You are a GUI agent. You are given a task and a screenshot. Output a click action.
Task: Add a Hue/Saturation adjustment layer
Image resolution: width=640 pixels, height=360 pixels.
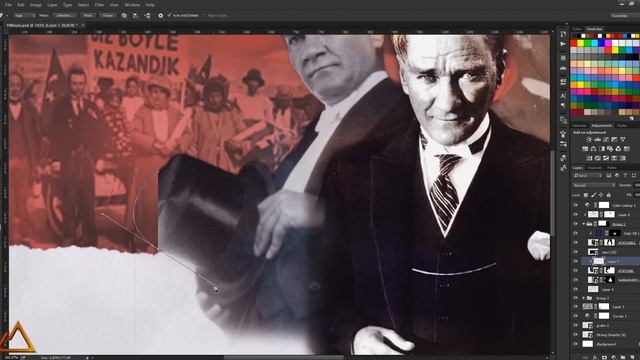click(x=585, y=149)
